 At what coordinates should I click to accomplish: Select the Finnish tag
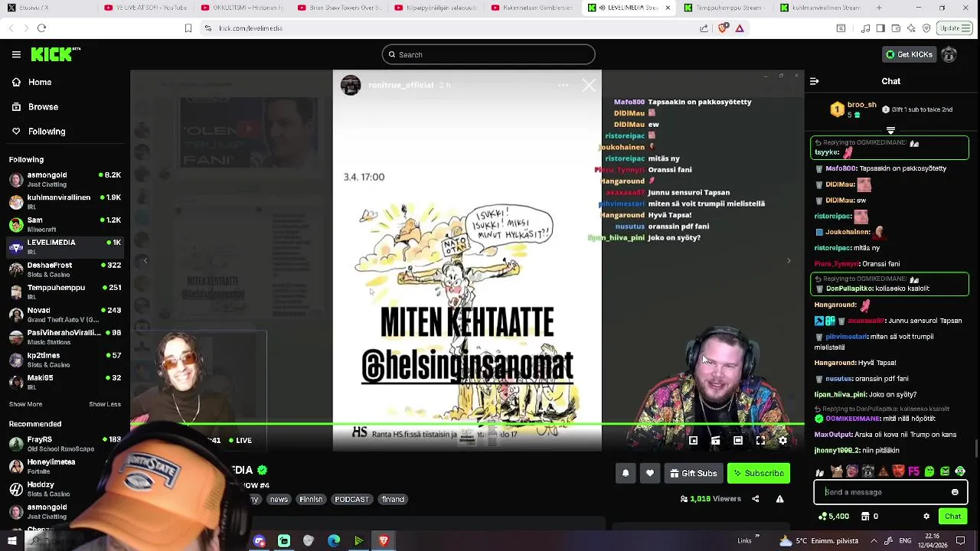pos(311,499)
